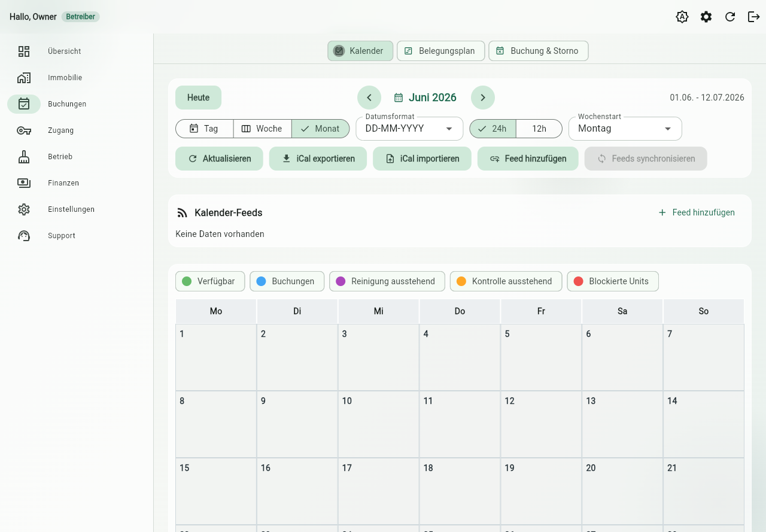Open the Zugang key icon

click(x=24, y=130)
